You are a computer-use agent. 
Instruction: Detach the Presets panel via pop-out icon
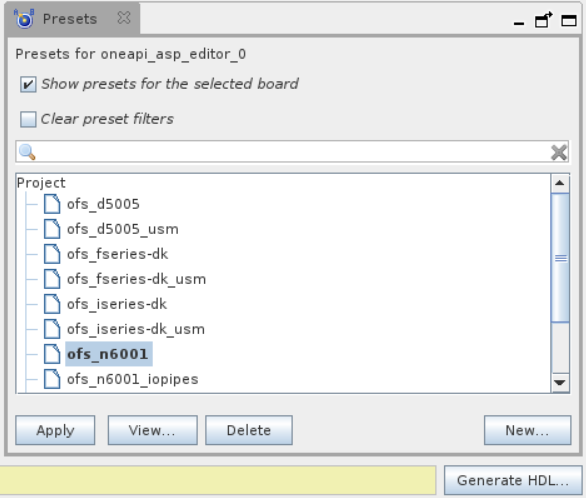click(x=543, y=20)
